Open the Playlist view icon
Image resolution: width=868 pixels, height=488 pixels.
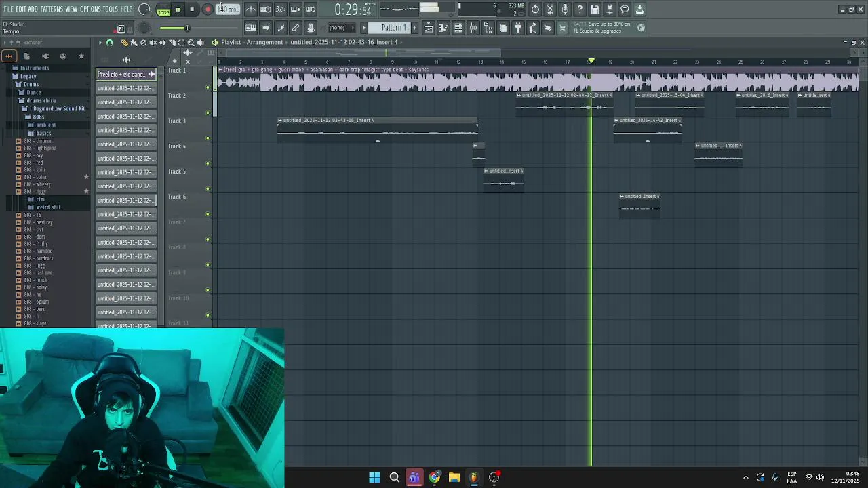tap(429, 28)
